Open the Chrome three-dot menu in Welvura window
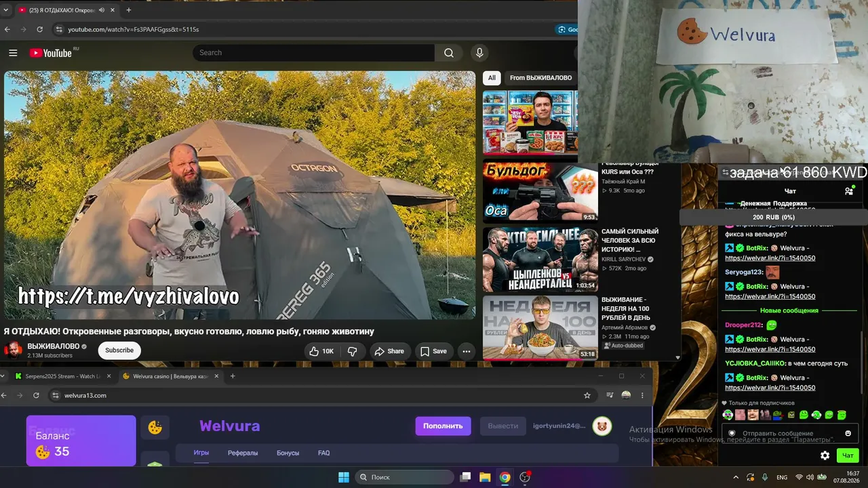Viewport: 868px width, 488px height. [x=642, y=395]
